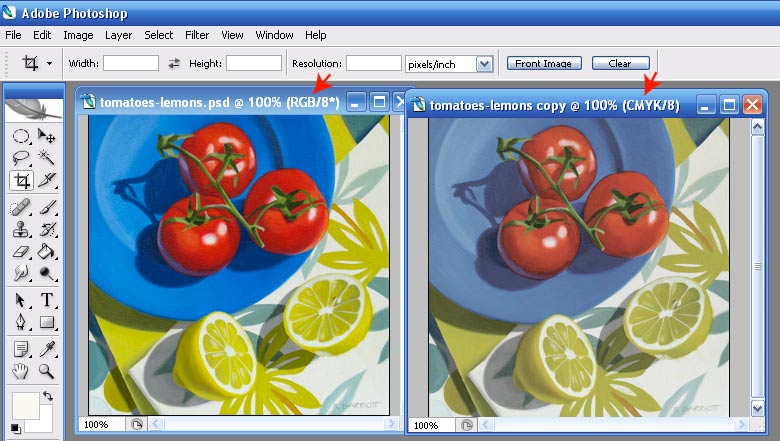Image resolution: width=780 pixels, height=441 pixels.
Task: Select the Hand tool
Action: click(20, 371)
